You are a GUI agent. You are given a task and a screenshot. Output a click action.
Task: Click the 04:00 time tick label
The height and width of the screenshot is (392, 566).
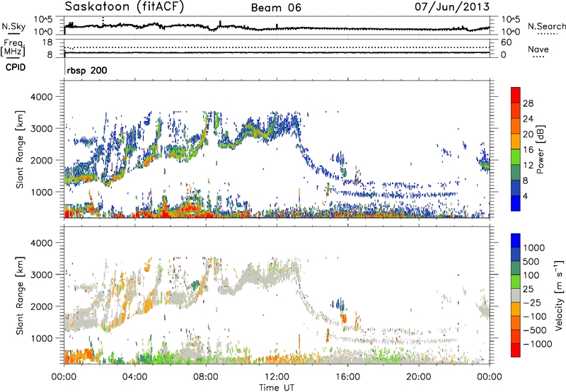tap(134, 377)
